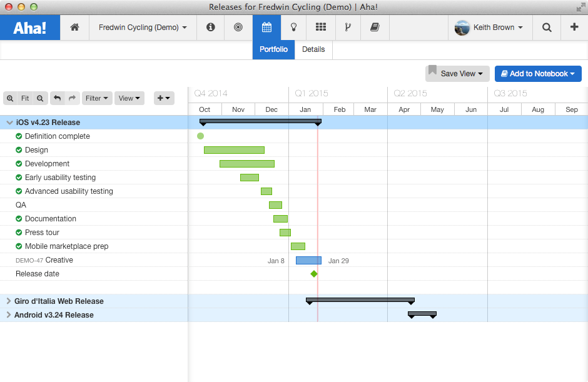
Task: Click the QA phase green bar
Action: pyautogui.click(x=276, y=205)
